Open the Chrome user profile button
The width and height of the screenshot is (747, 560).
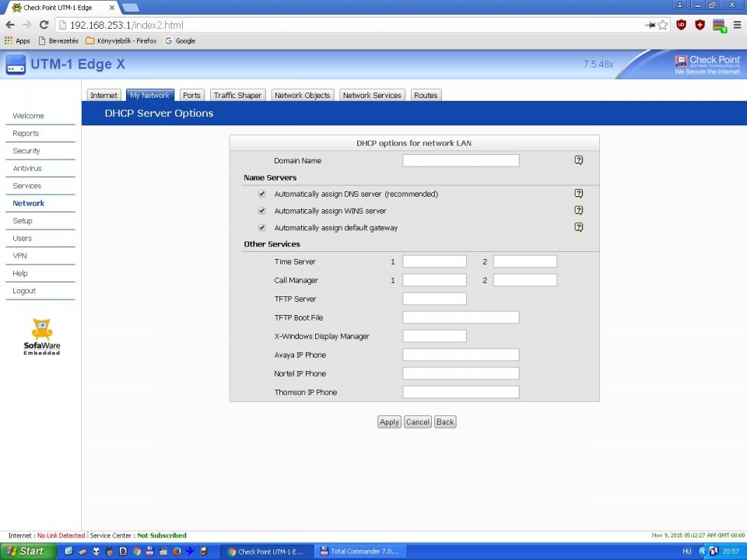pyautogui.click(x=680, y=5)
